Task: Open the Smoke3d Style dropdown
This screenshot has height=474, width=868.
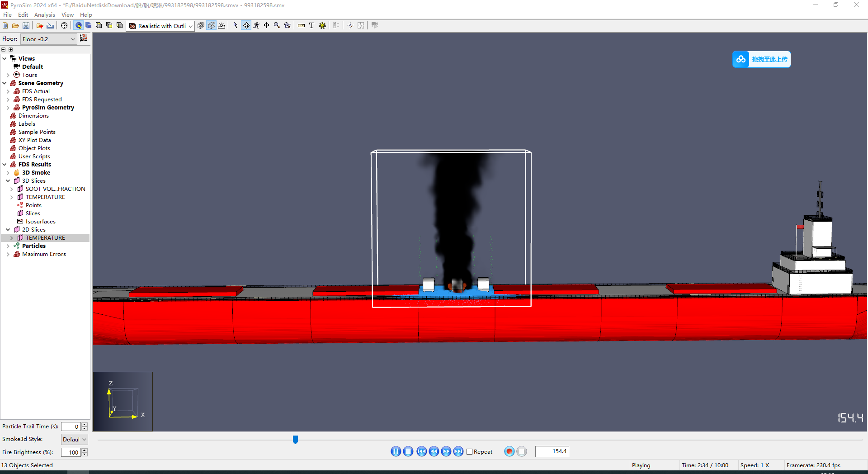Action: coord(74,439)
